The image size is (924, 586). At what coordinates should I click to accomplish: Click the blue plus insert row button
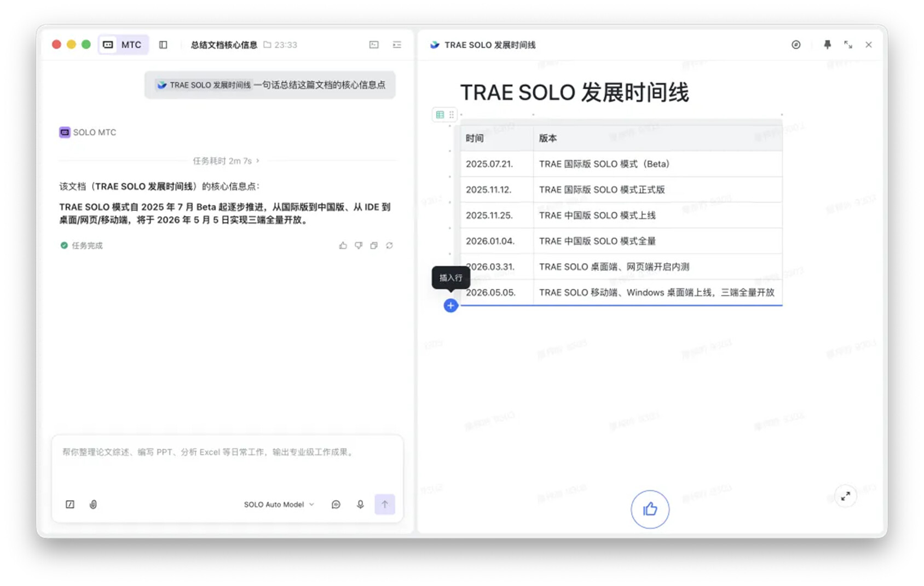point(451,305)
